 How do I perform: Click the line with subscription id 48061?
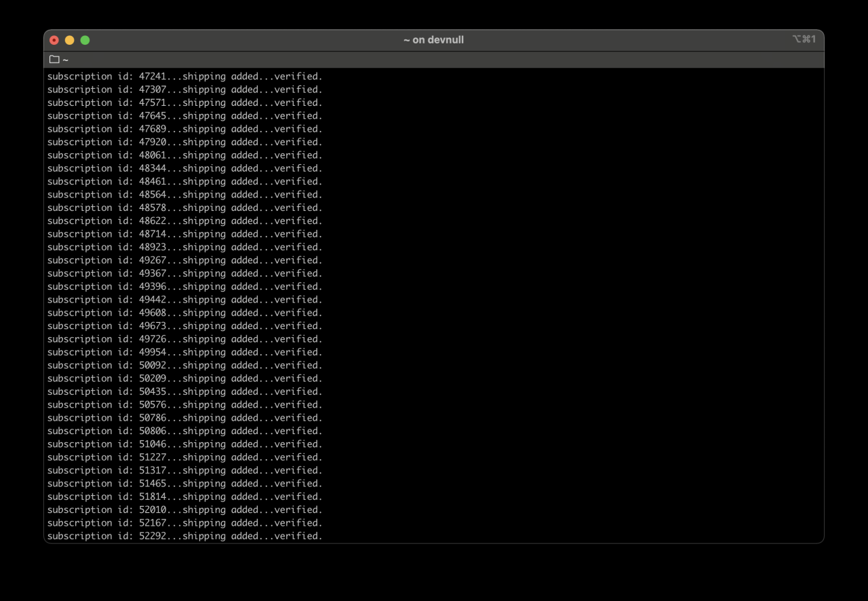(185, 155)
